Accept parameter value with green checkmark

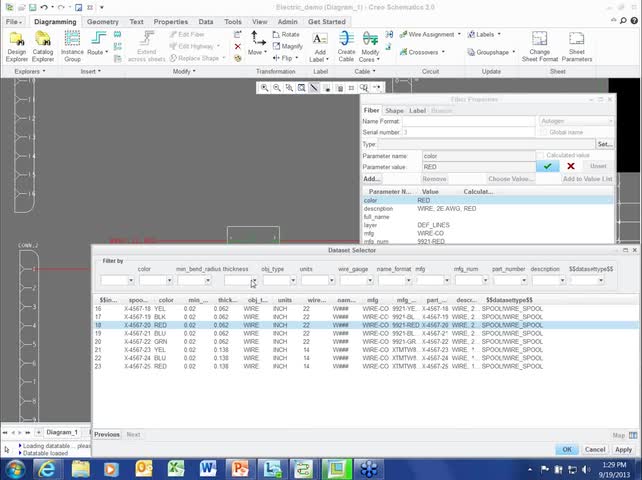[x=547, y=166]
